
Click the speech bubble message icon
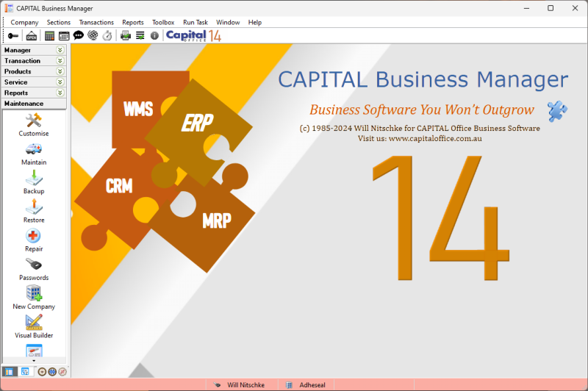pyautogui.click(x=79, y=35)
